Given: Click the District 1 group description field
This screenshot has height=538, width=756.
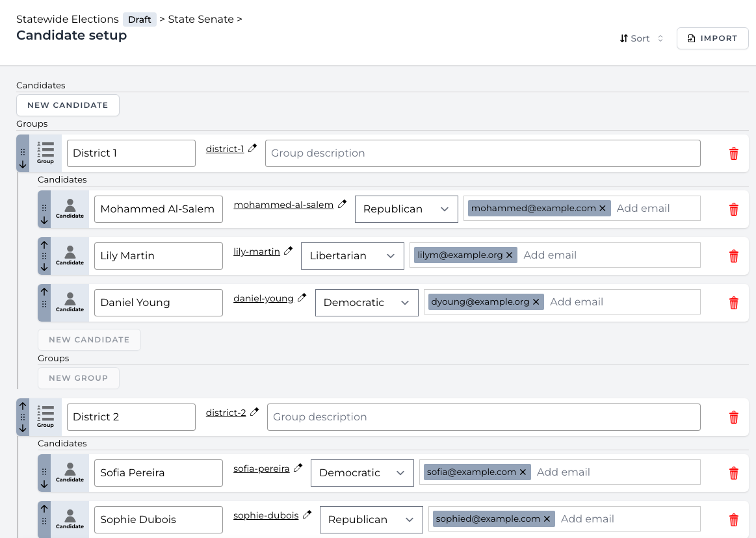Looking at the screenshot, I should pyautogui.click(x=482, y=153).
